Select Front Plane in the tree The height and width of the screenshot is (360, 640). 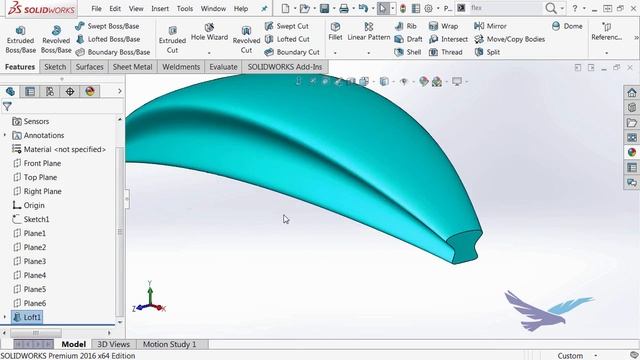pyautogui.click(x=37, y=163)
